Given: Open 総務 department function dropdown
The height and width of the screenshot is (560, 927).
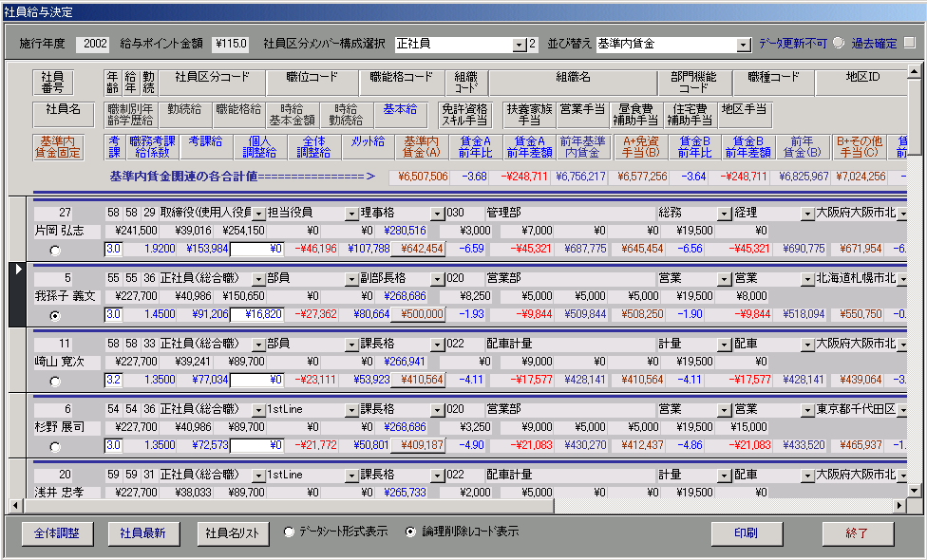Looking at the screenshot, I should [x=724, y=214].
